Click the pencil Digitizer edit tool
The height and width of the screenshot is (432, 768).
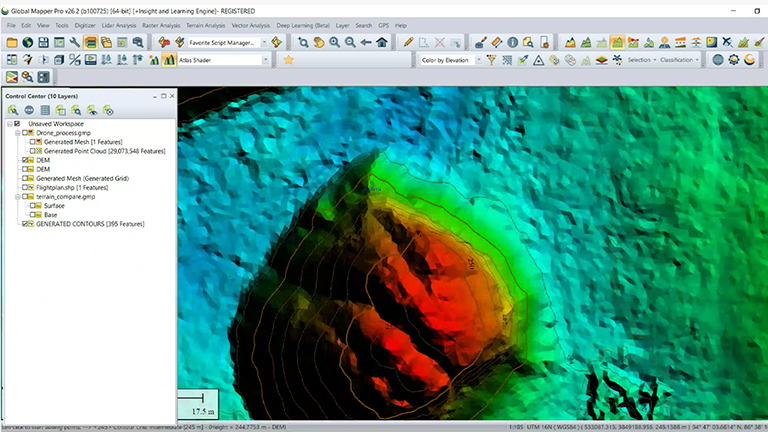point(408,42)
